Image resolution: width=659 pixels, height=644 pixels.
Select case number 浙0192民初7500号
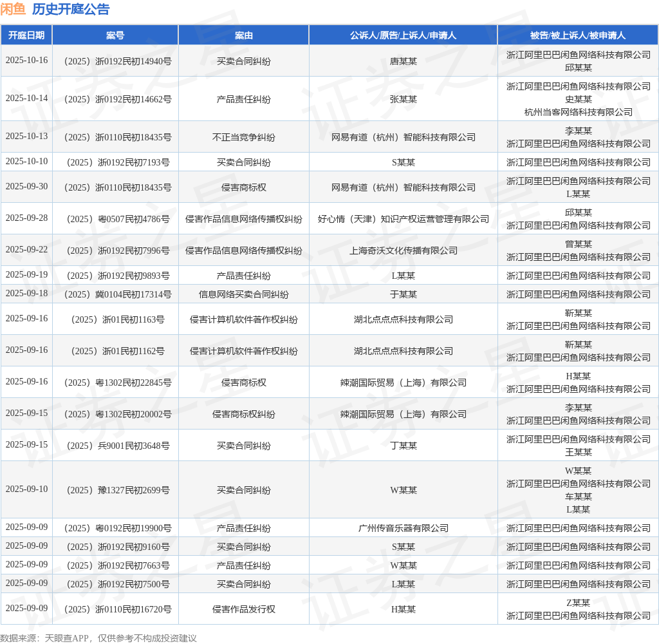click(118, 584)
